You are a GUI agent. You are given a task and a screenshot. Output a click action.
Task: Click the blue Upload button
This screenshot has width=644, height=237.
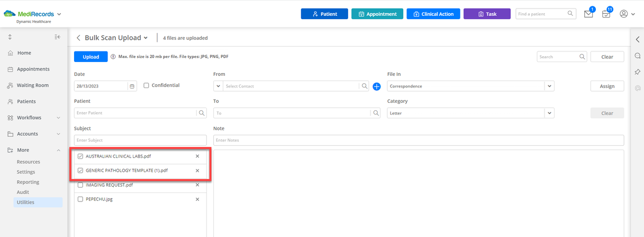91,57
